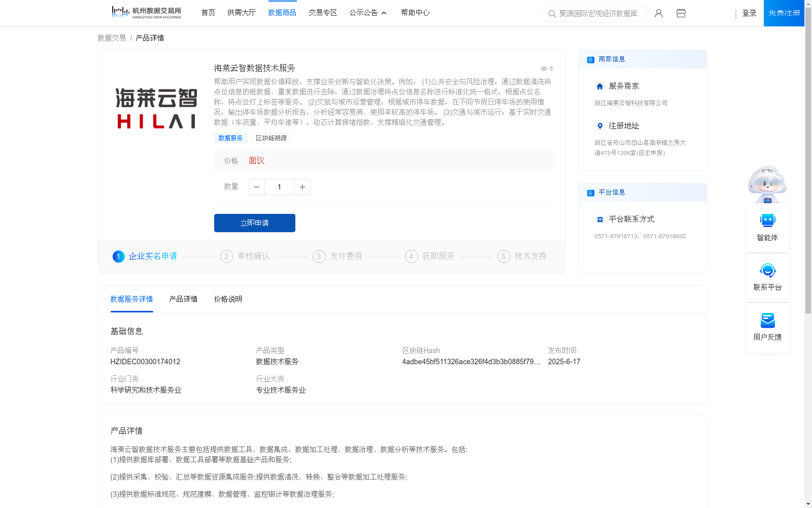Switch to 产品详情 tab
Image resolution: width=812 pixels, height=508 pixels.
(183, 299)
